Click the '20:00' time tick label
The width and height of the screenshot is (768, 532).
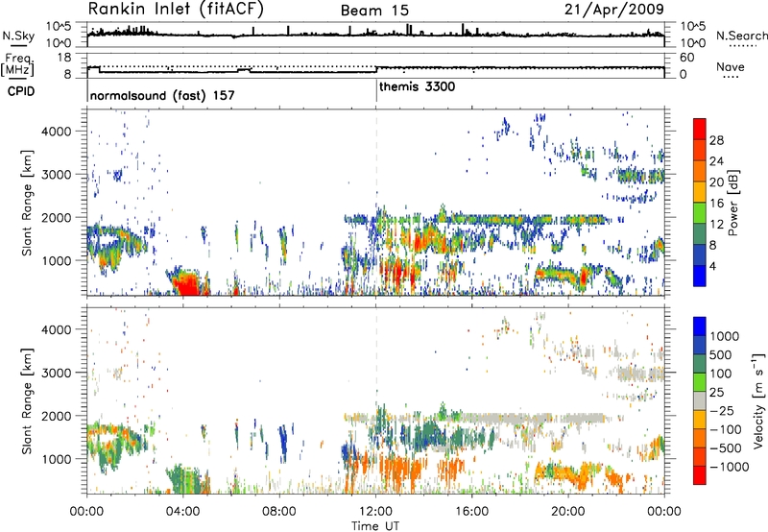point(568,512)
